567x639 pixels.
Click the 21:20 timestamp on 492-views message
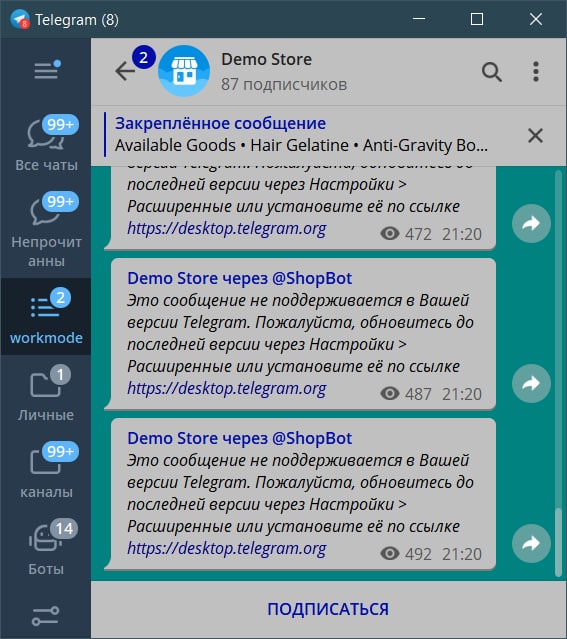click(x=462, y=554)
